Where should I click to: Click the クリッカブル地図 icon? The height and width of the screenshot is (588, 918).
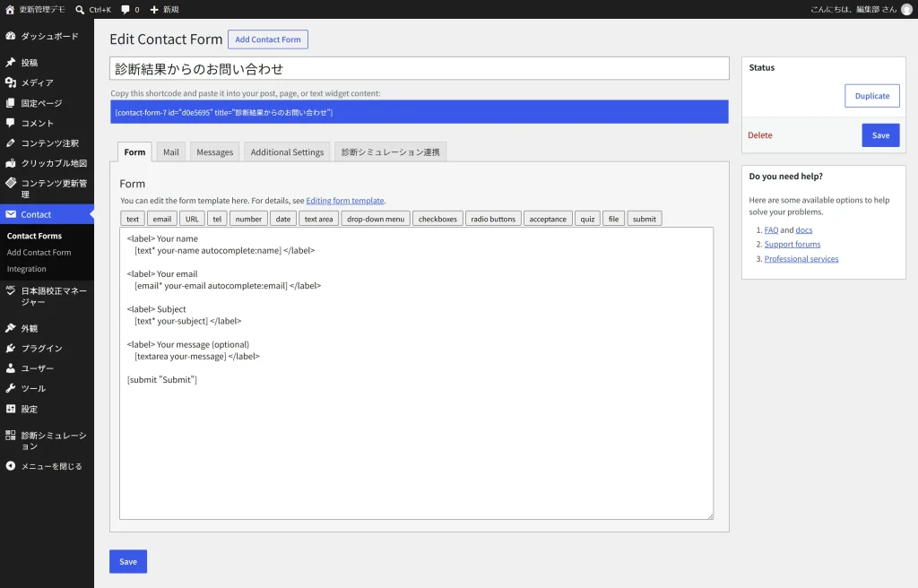pos(11,163)
